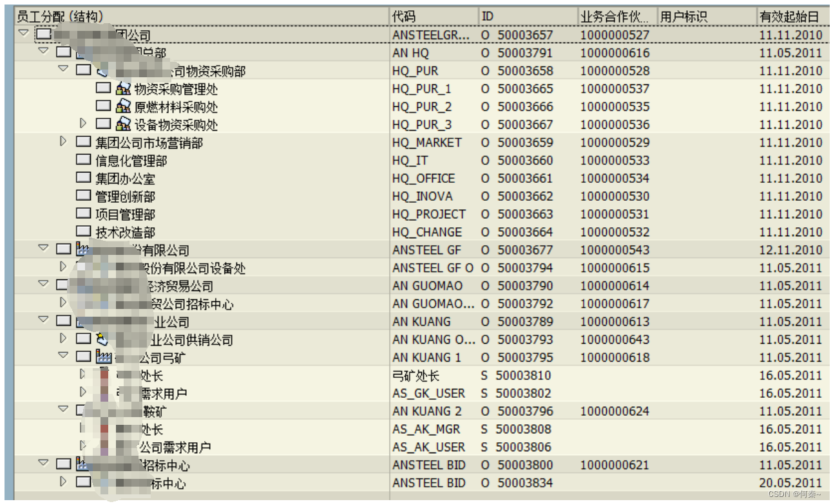This screenshot has width=831, height=504.
Task: Click the 代码 column header
Action: pos(434,17)
